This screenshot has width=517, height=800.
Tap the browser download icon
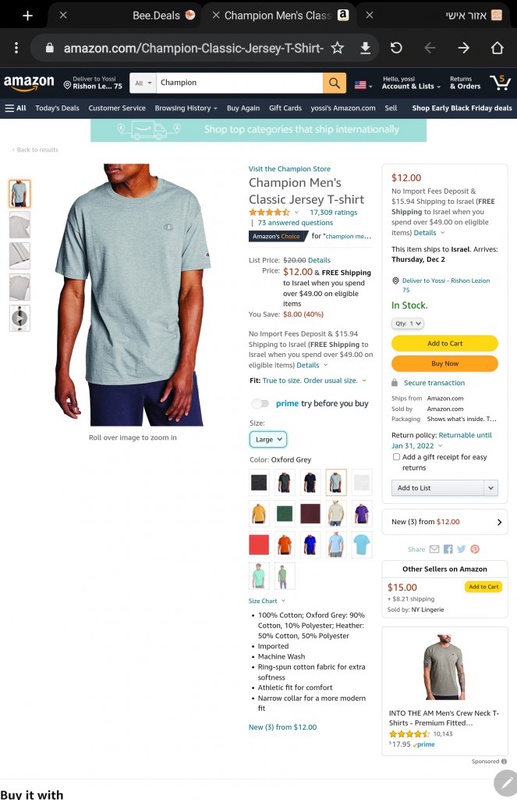[365, 48]
